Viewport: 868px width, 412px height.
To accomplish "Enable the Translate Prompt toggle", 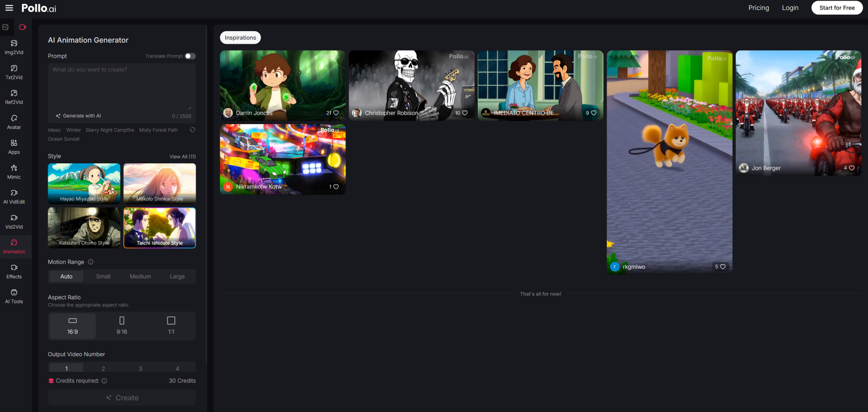I will coord(190,56).
